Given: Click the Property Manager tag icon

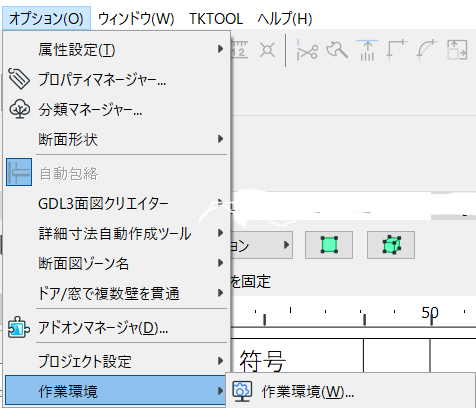Looking at the screenshot, I should click(19, 79).
